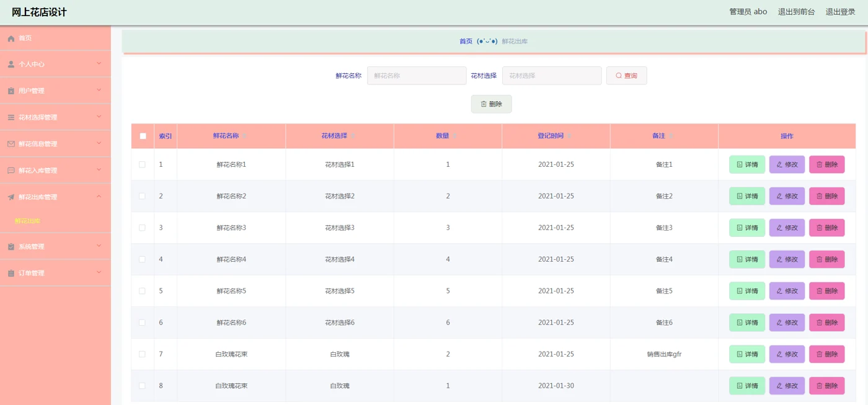
Task: Click the home icon beside 首页 in sidebar
Action: 11,38
